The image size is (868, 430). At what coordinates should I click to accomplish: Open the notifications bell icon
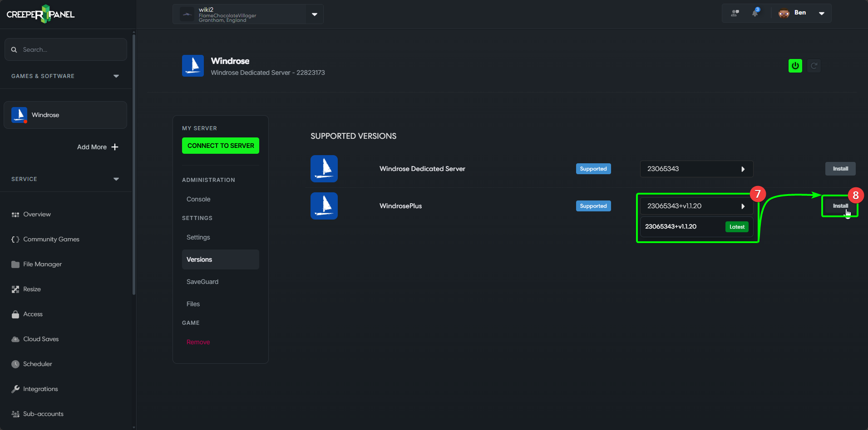point(755,13)
